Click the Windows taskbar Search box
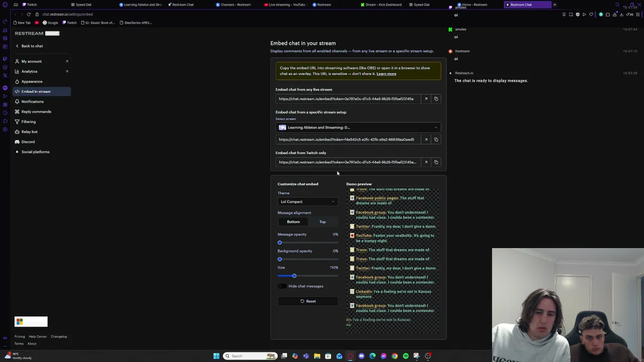Viewport: 644px width, 362px height. tap(251, 356)
